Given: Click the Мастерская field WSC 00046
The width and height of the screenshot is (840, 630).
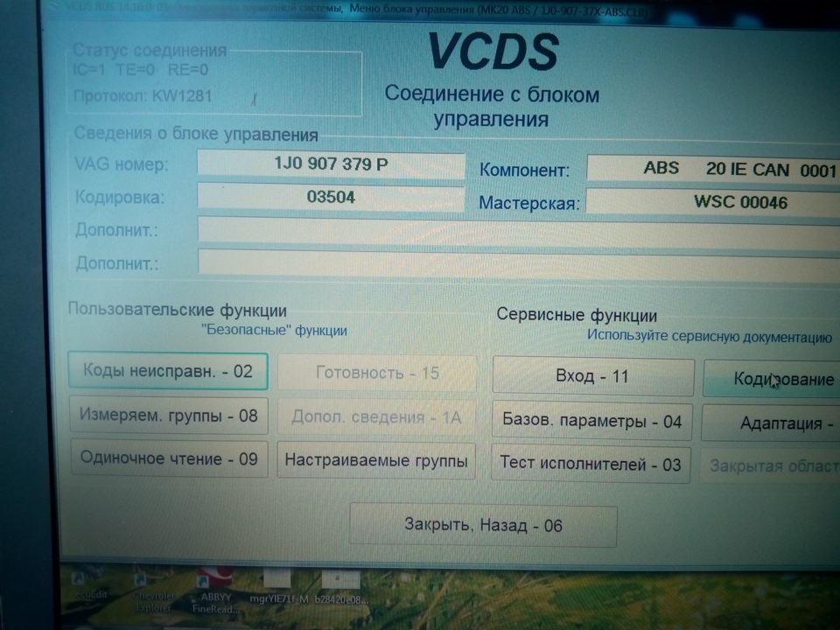Looking at the screenshot, I should (x=713, y=201).
